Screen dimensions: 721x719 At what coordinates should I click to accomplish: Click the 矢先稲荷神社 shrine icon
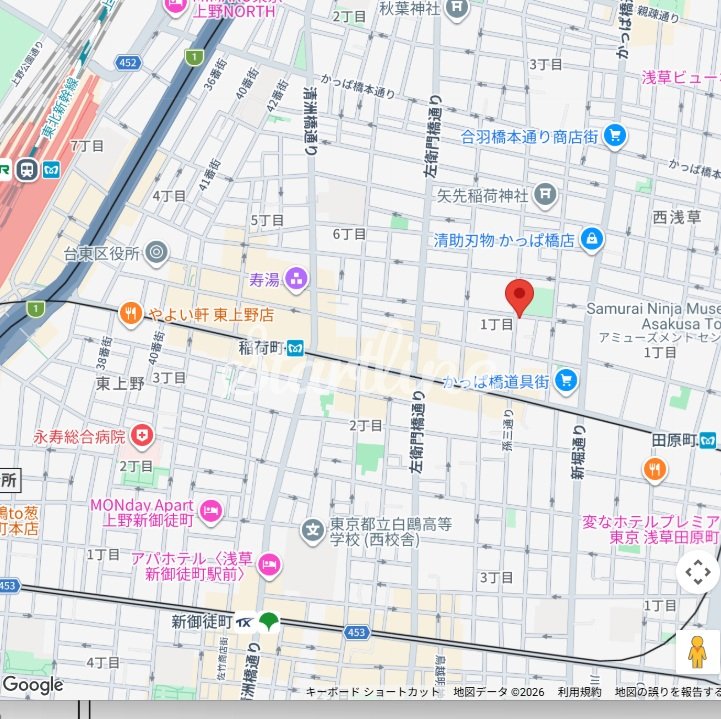(545, 195)
